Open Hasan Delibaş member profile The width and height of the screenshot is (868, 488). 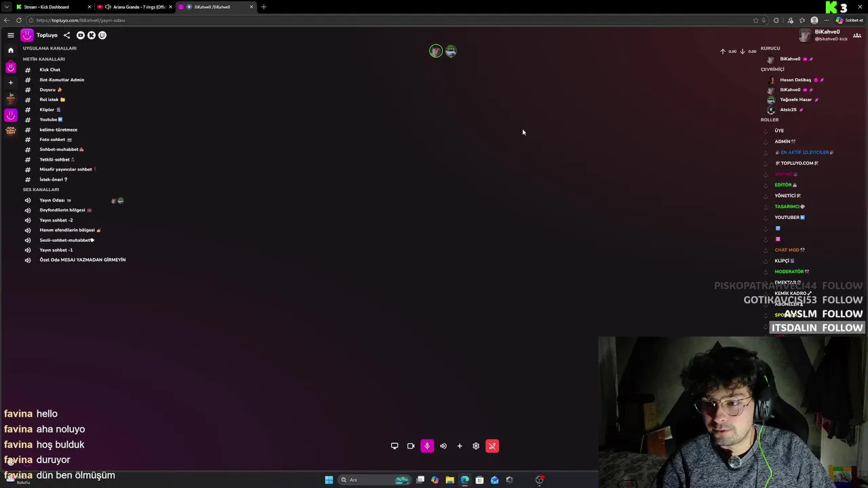tap(795, 80)
